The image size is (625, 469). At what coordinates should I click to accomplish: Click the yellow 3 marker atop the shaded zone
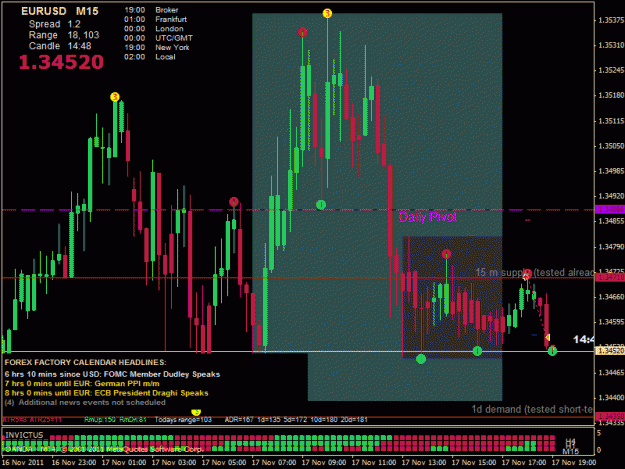[x=327, y=14]
